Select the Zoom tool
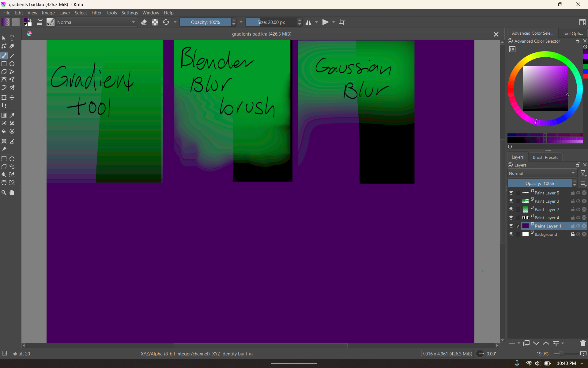This screenshot has height=368, width=588. pyautogui.click(x=4, y=193)
